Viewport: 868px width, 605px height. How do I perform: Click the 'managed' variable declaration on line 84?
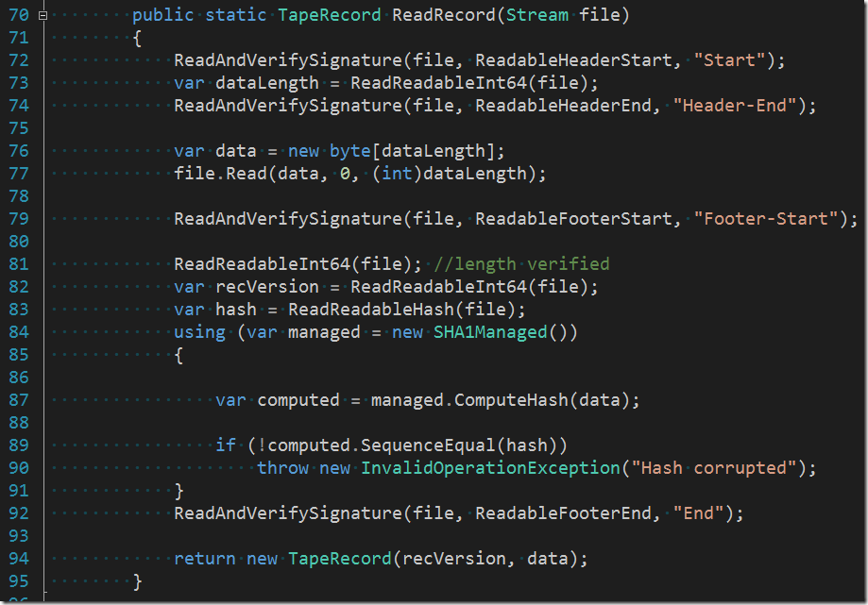(x=324, y=332)
